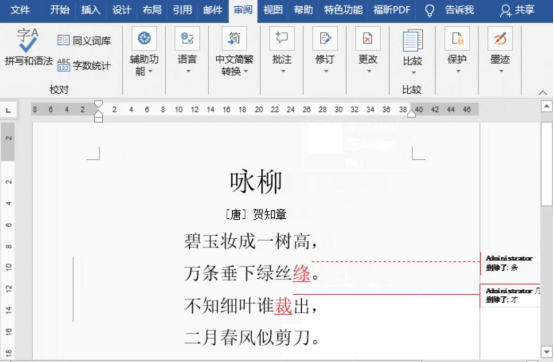The image size is (554, 362).
Task: Open the 同义词库 thesaurus
Action: pyautogui.click(x=84, y=41)
